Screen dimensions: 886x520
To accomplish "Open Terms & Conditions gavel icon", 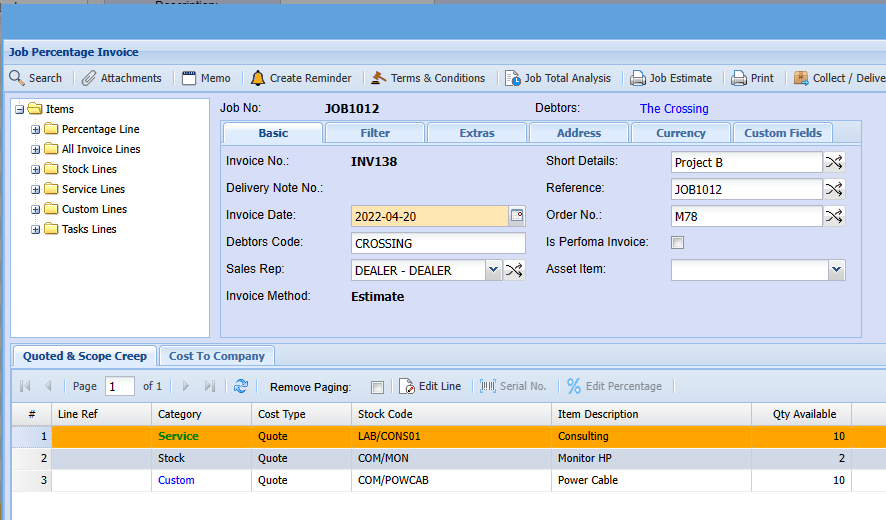I will [379, 78].
